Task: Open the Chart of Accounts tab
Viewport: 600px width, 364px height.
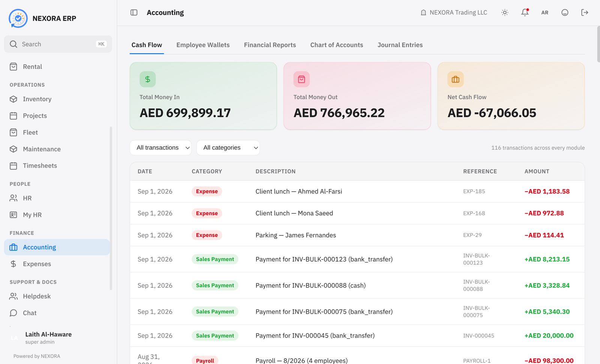Action: point(337,45)
